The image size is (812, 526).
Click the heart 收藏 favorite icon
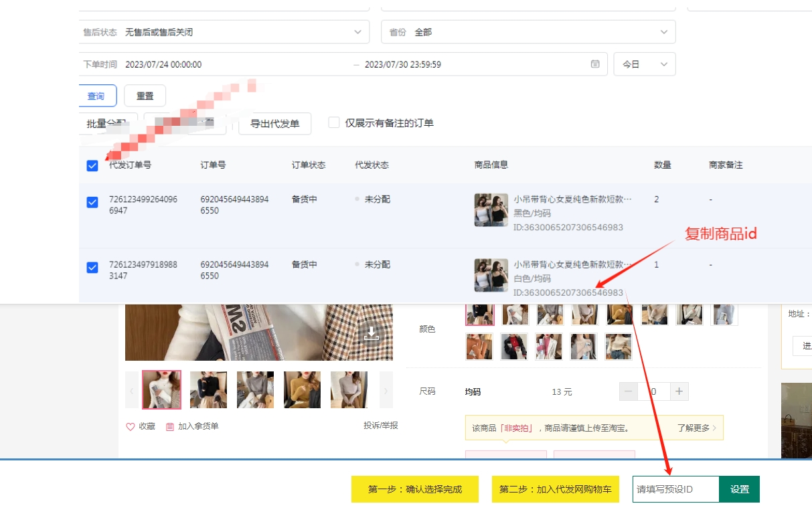coord(131,426)
